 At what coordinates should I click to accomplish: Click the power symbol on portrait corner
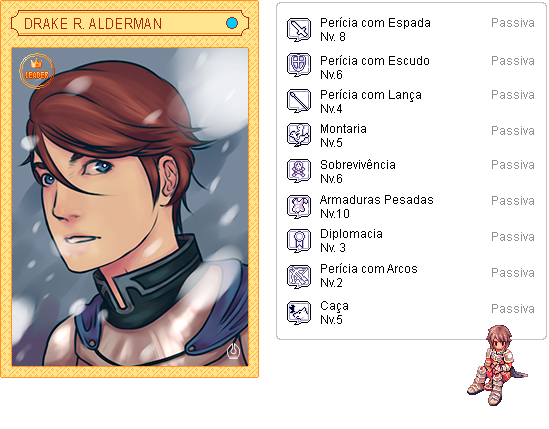233,351
